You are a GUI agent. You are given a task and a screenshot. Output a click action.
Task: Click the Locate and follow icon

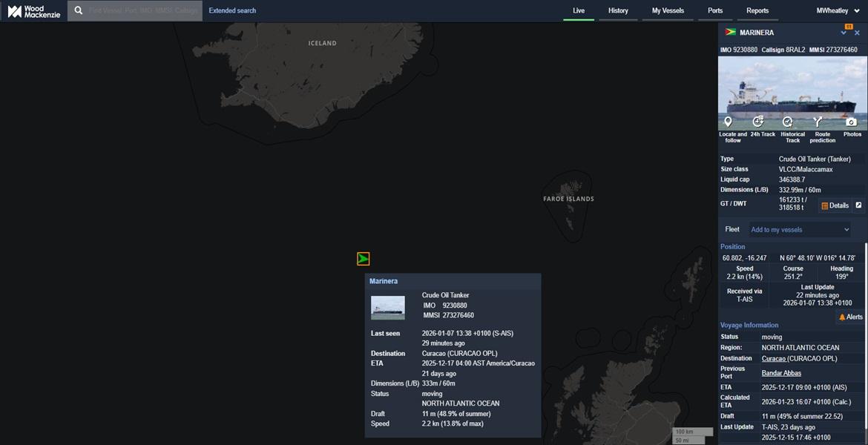point(729,122)
